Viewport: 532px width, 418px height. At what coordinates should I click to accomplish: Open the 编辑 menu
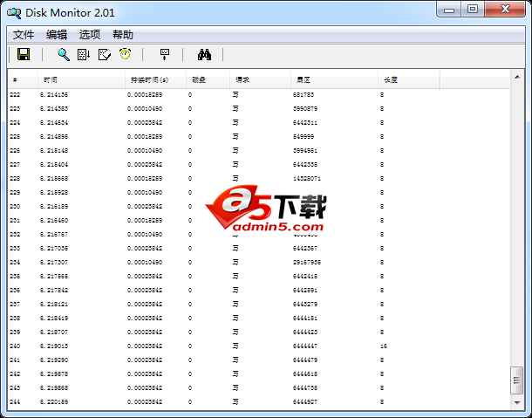tap(57, 35)
